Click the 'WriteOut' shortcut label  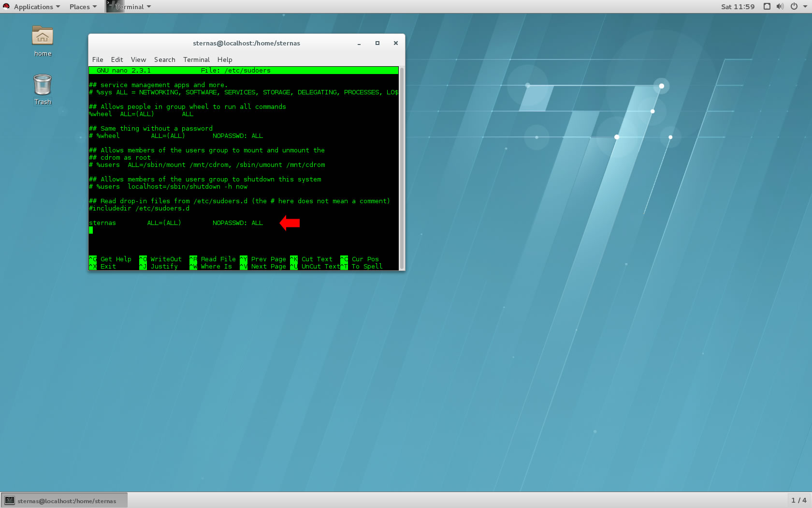pyautogui.click(x=166, y=259)
